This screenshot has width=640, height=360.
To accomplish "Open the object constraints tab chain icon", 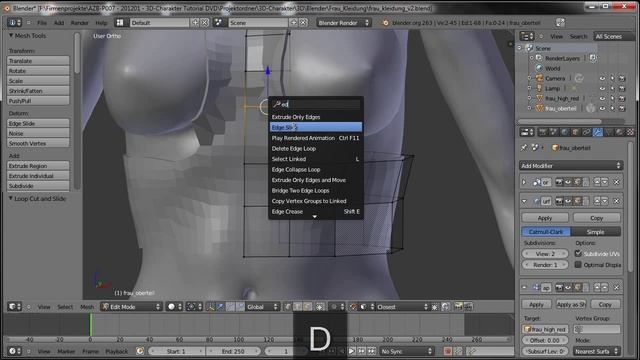I will (x=586, y=132).
